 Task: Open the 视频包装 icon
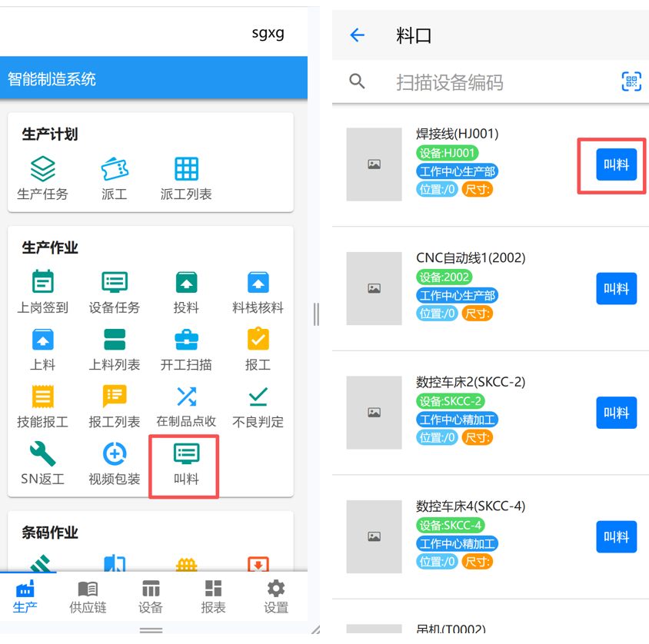(115, 454)
